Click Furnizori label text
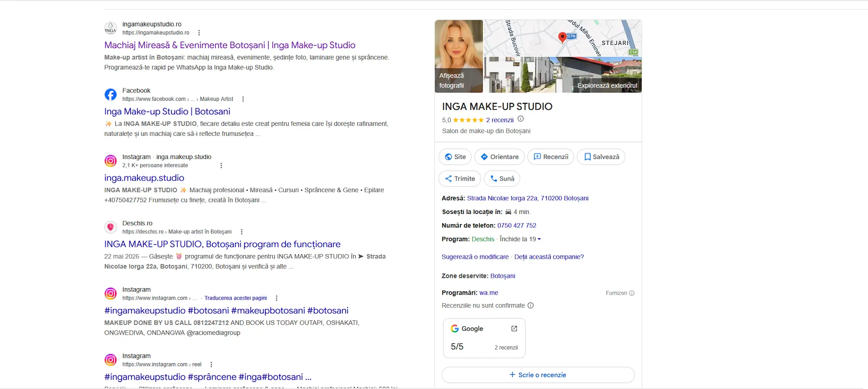Viewport: 868px width, 389px height. click(x=616, y=293)
